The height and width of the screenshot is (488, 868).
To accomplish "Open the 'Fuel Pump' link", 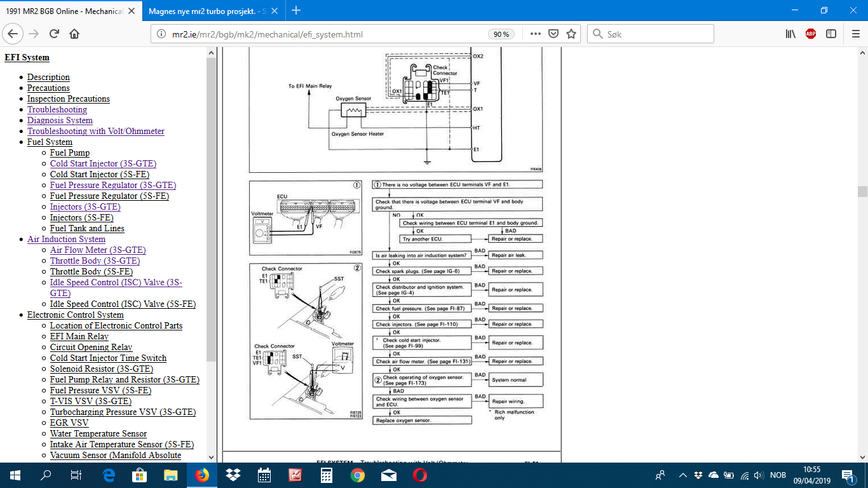I will point(69,152).
